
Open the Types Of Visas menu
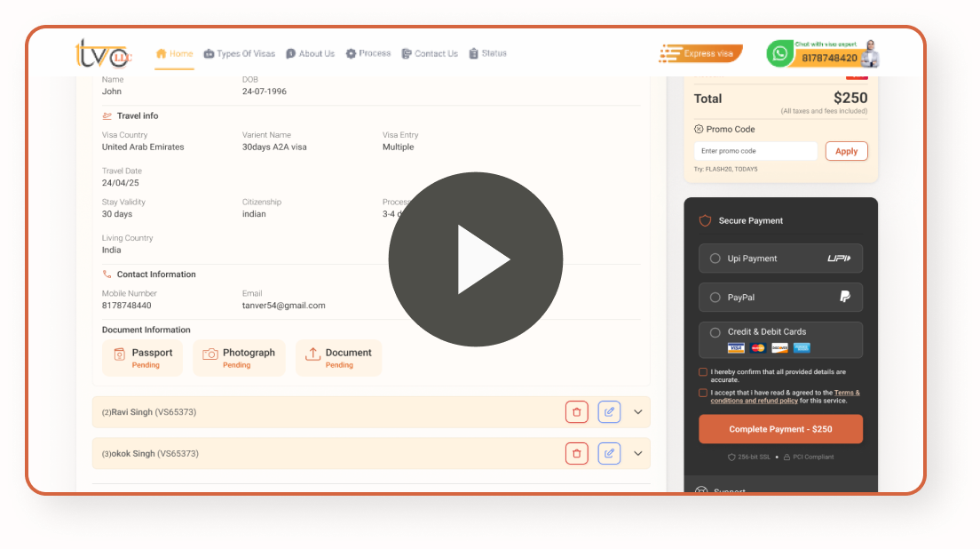[240, 54]
